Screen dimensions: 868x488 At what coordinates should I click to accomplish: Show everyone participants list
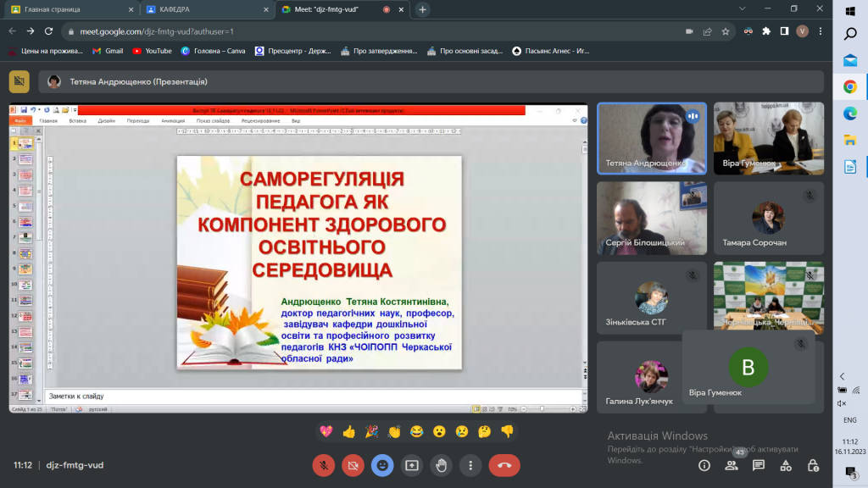[732, 465]
